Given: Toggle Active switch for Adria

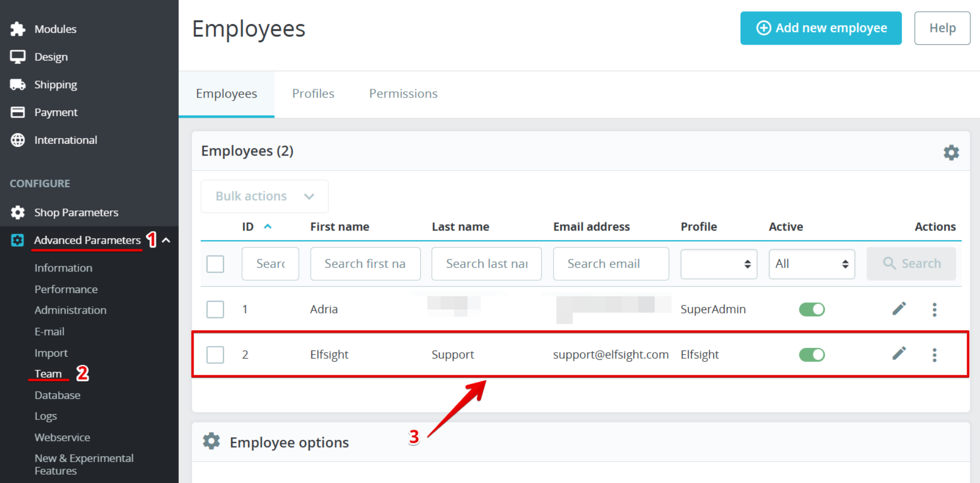Looking at the screenshot, I should click(812, 310).
